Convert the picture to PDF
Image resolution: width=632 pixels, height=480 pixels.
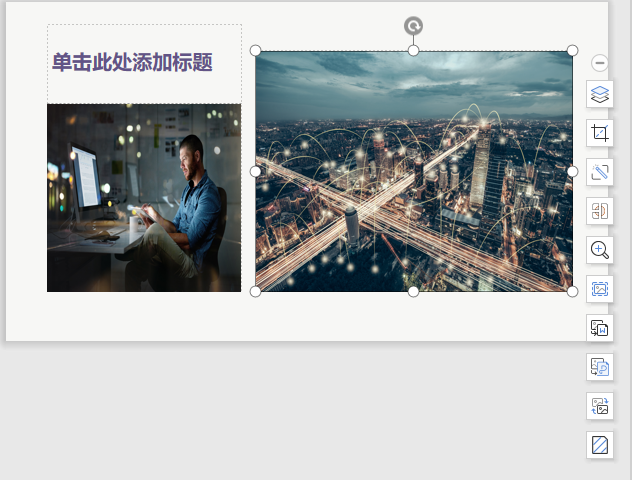600,367
